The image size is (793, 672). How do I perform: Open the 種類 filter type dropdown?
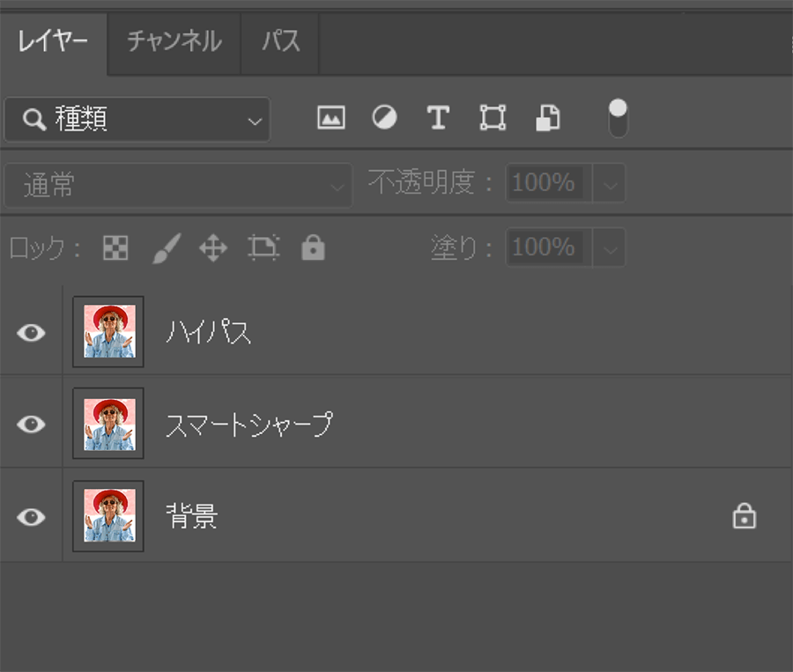click(137, 120)
